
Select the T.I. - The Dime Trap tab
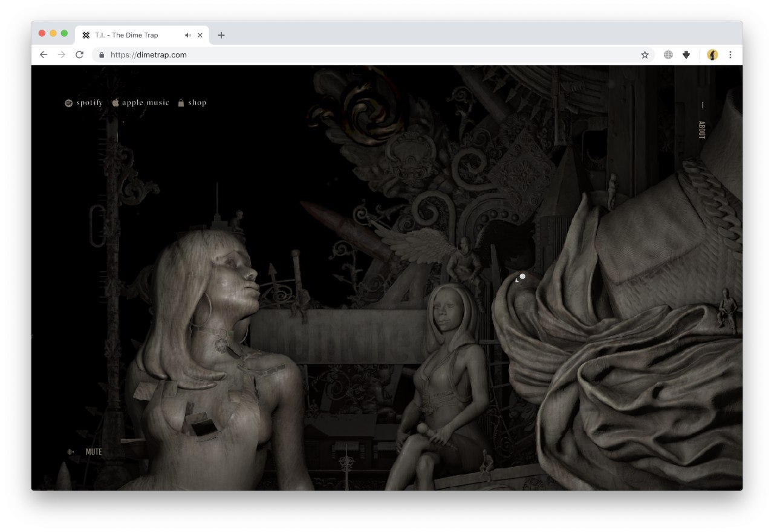[x=143, y=35]
